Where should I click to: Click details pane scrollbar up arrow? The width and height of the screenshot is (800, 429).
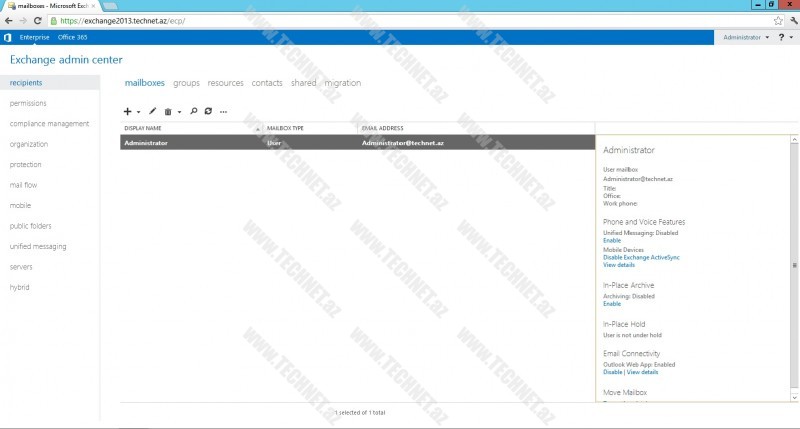(x=794, y=139)
